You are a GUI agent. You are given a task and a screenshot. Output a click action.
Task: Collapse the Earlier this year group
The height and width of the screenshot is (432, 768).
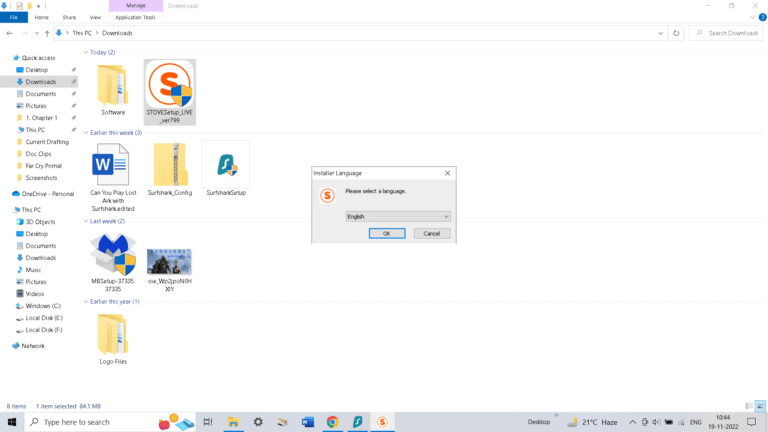[x=86, y=302]
